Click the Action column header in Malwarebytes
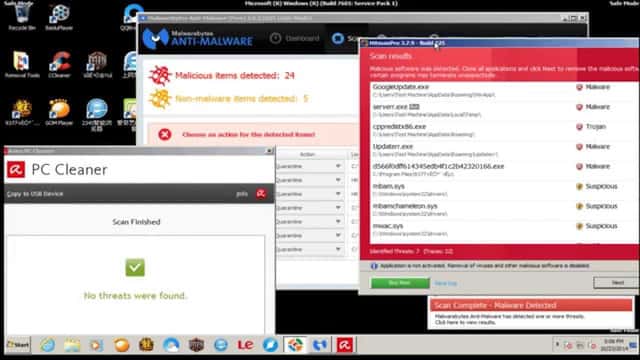 coord(307,154)
